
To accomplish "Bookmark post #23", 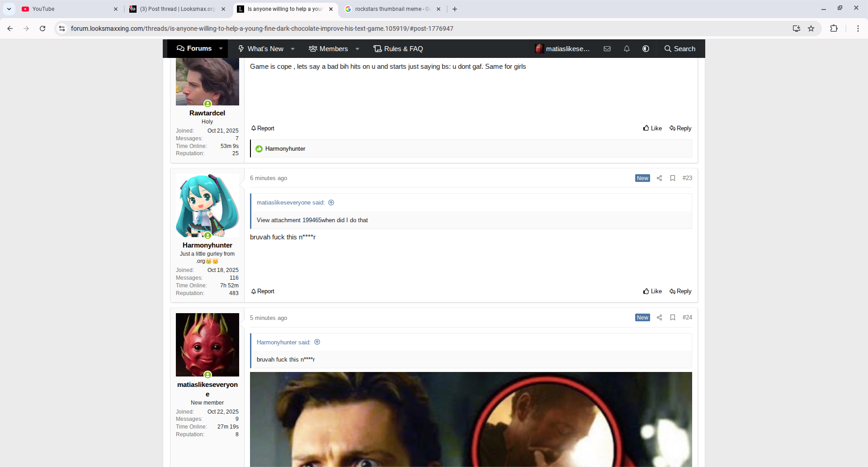I will (x=673, y=178).
